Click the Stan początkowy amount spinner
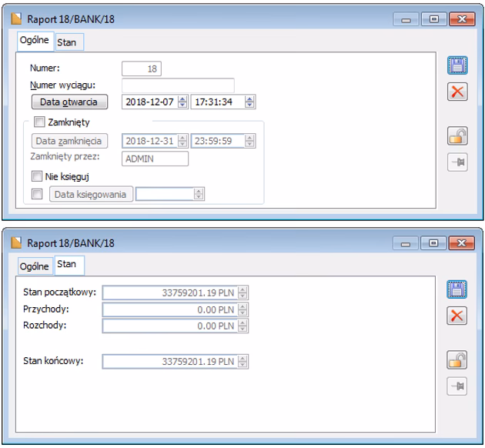The width and height of the screenshot is (485, 448). tap(244, 292)
